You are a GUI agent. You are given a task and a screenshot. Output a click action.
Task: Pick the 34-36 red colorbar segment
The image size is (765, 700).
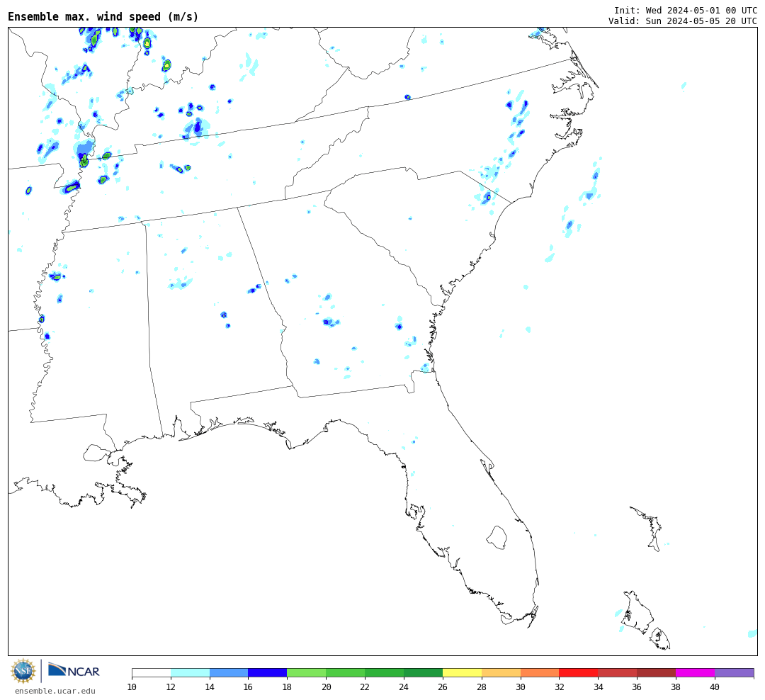tap(618, 673)
